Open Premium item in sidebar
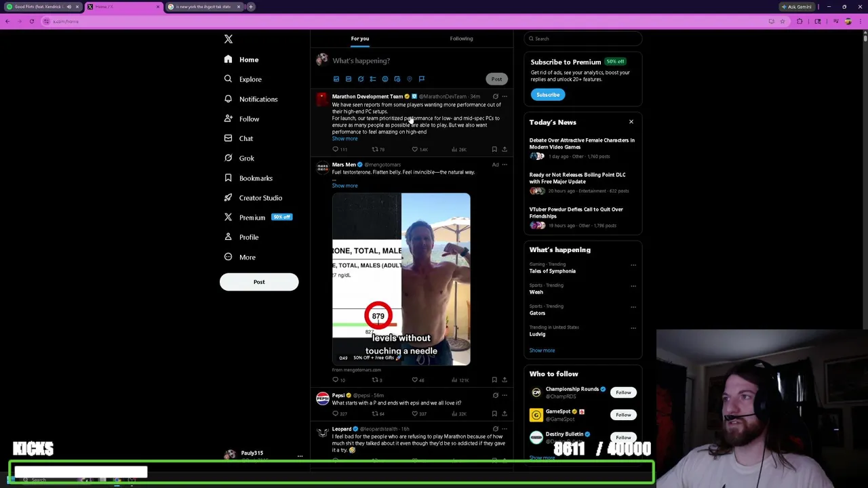This screenshot has height=488, width=868. coord(257,218)
